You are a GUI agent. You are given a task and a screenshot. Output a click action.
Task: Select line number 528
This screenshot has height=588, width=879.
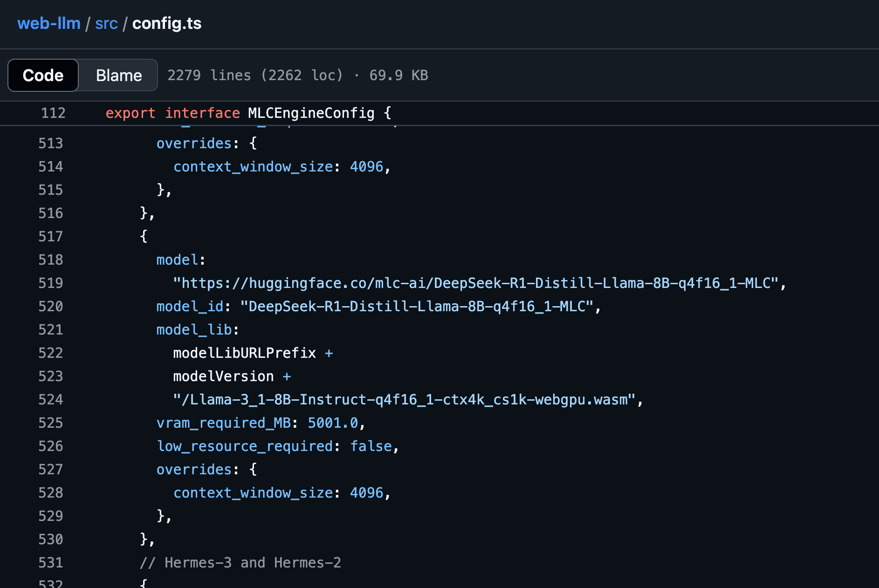[50, 492]
